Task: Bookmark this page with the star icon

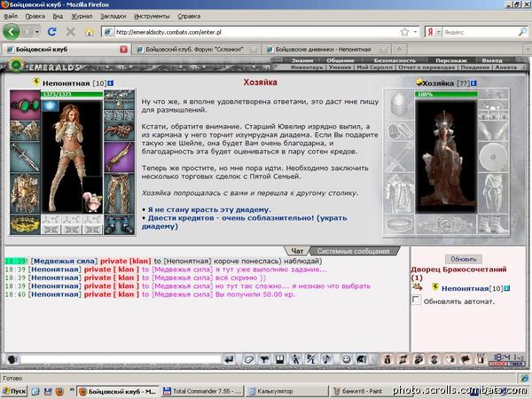Action: click(404, 32)
